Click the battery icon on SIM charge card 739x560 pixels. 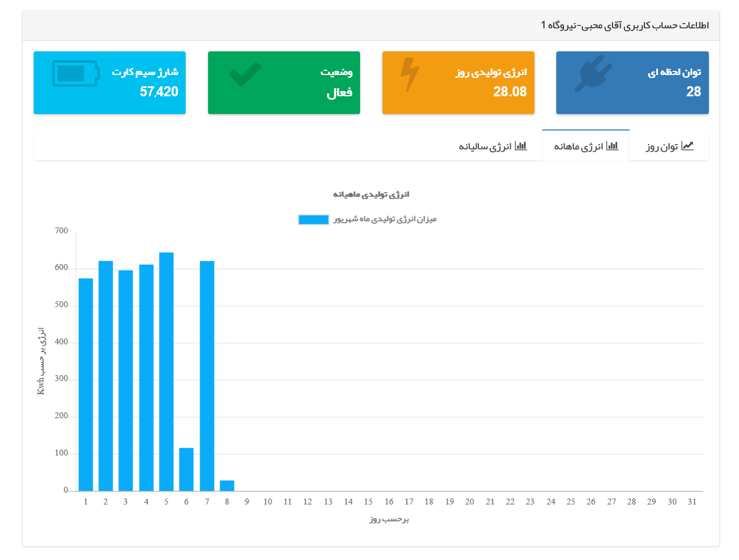(x=76, y=74)
